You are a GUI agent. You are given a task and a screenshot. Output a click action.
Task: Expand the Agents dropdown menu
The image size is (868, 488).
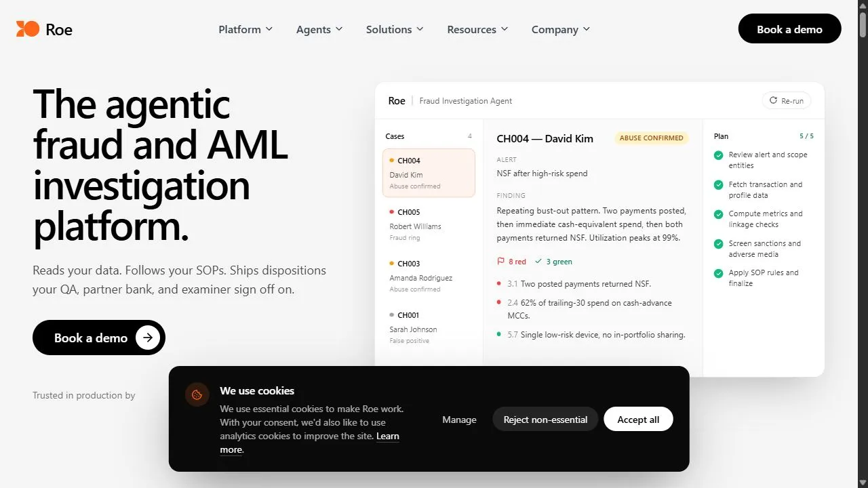pos(319,30)
